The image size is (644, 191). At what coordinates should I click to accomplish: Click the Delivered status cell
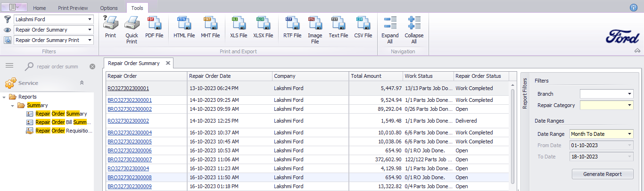click(481, 121)
